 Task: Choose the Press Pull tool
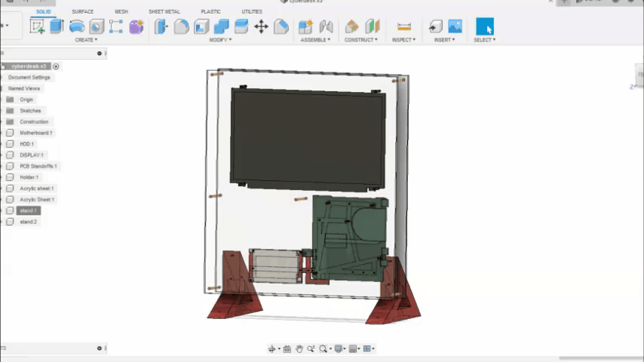pyautogui.click(x=162, y=27)
